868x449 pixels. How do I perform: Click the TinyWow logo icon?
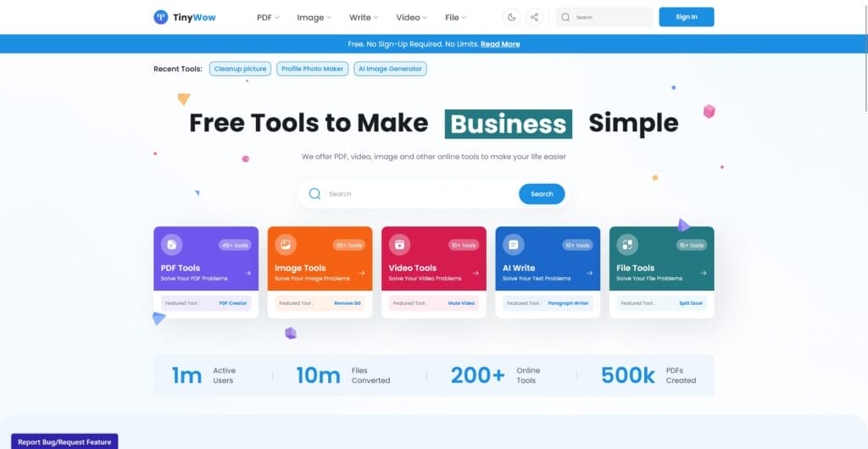160,17
